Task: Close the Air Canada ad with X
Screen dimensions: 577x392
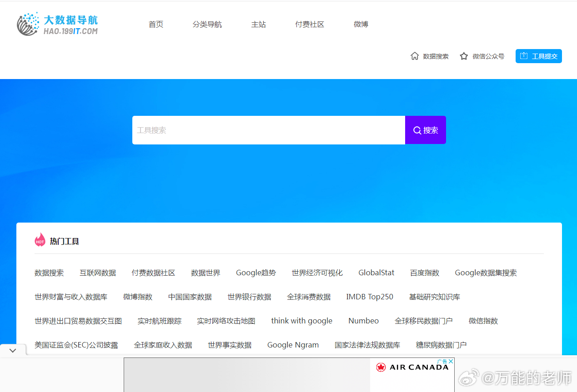Action: pos(451,362)
